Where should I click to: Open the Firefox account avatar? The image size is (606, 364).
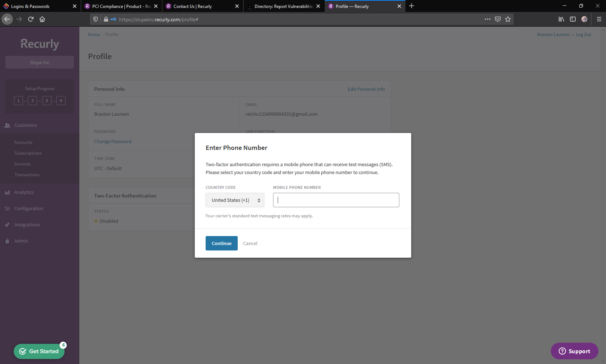point(584,19)
